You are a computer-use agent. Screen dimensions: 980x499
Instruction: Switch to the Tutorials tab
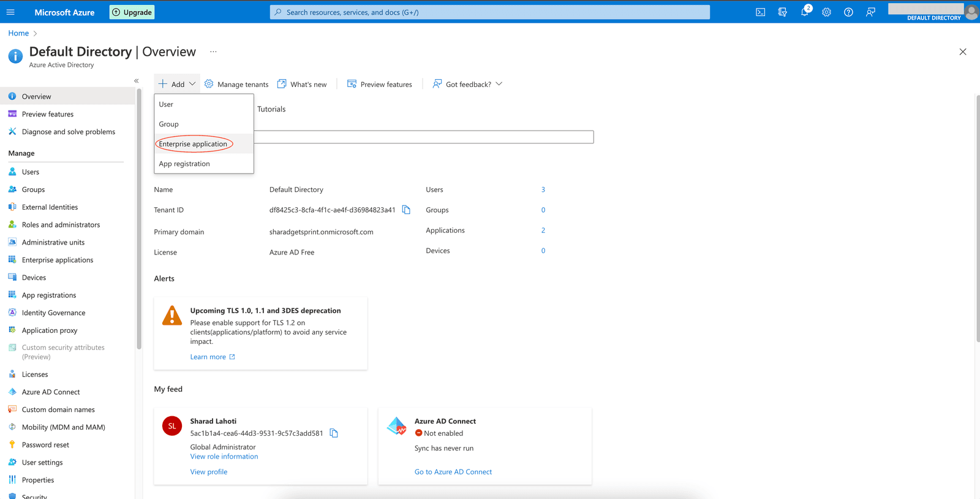pyautogui.click(x=271, y=109)
